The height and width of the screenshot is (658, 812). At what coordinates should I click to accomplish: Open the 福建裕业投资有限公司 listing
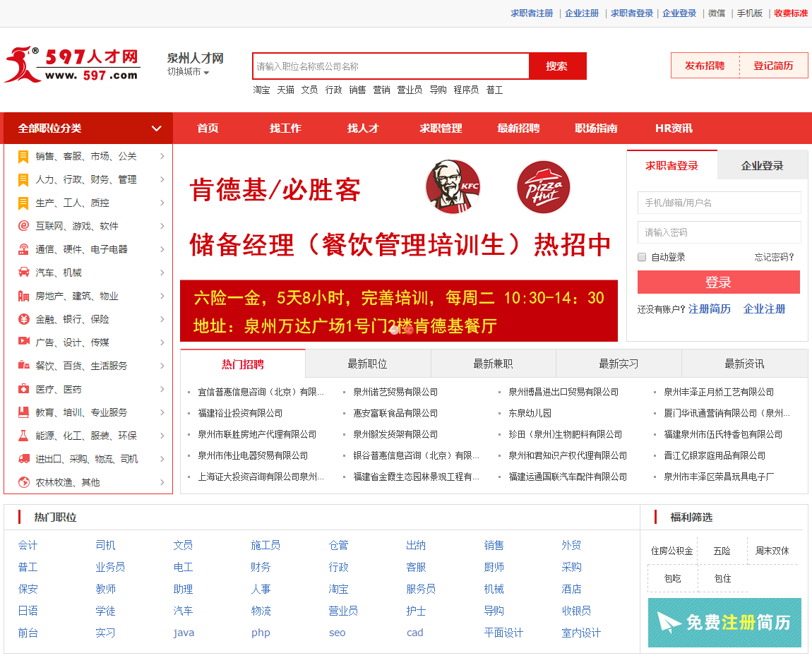240,413
